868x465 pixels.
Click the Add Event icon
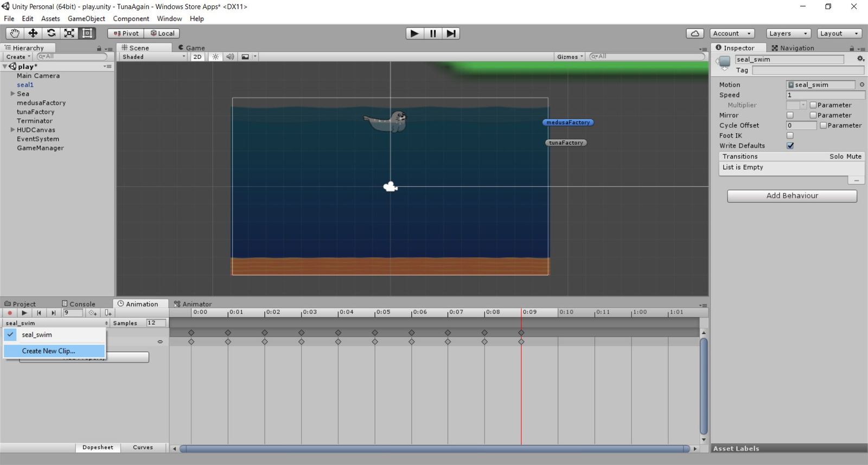(x=108, y=313)
